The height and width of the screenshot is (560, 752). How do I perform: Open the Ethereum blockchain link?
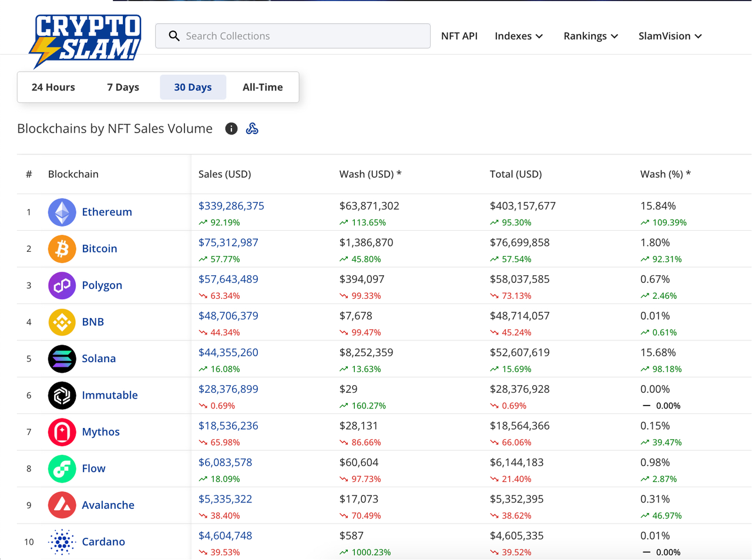click(107, 212)
